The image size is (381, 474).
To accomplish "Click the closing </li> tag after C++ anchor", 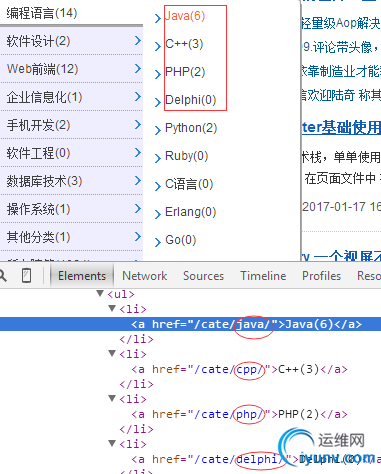I will (x=137, y=384).
